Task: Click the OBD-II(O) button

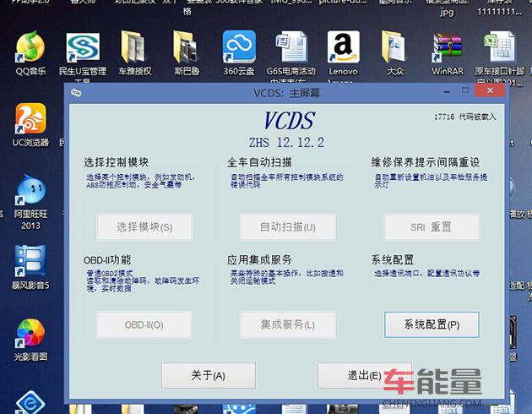Action: click(144, 324)
